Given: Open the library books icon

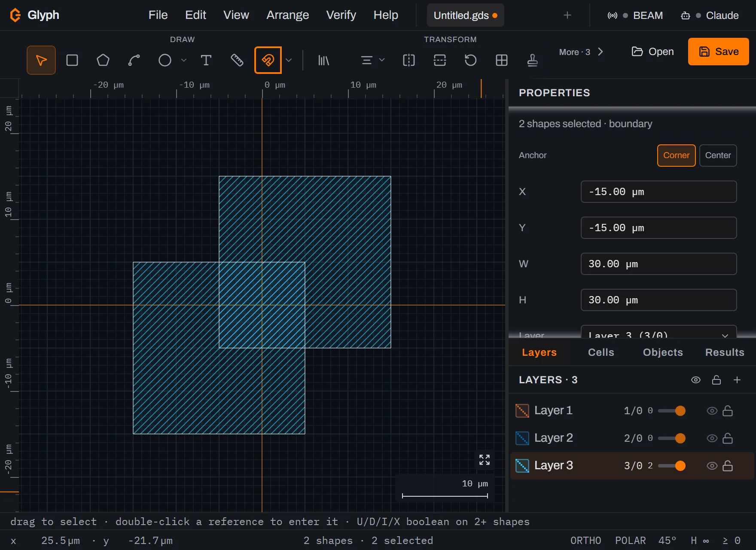Looking at the screenshot, I should point(323,60).
